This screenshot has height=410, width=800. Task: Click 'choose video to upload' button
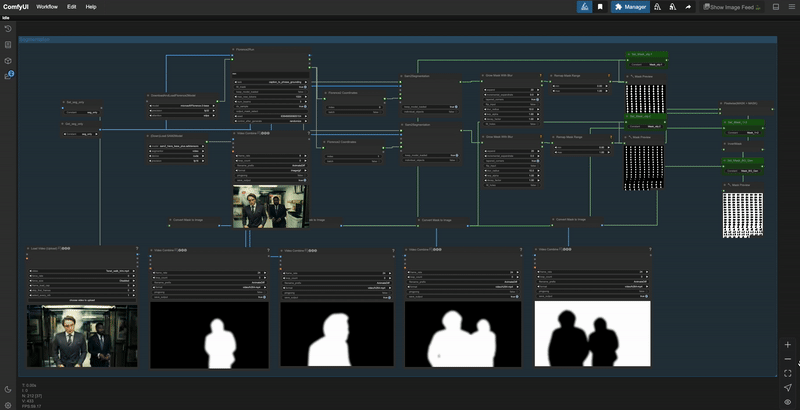coord(82,300)
